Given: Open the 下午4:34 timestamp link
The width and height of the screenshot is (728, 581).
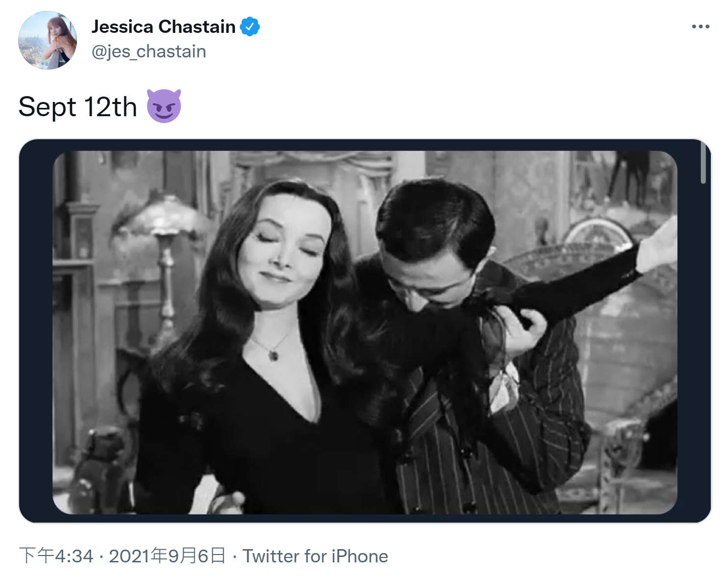Looking at the screenshot, I should pyautogui.click(x=56, y=556).
